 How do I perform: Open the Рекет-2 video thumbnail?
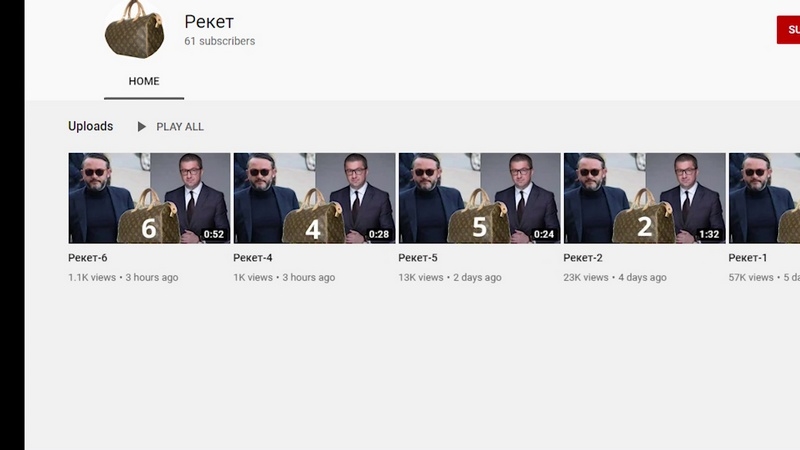click(644, 198)
